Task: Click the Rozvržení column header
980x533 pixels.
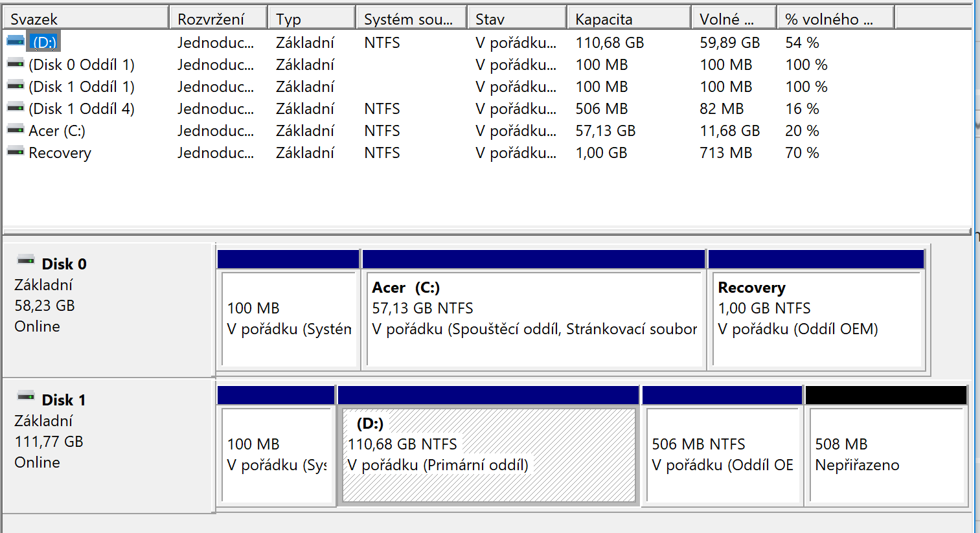Action: [218, 19]
